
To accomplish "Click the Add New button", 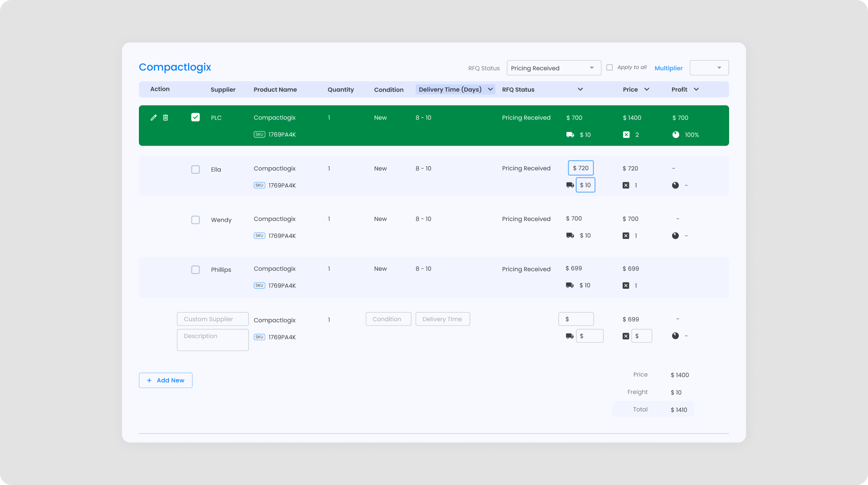I will [165, 380].
